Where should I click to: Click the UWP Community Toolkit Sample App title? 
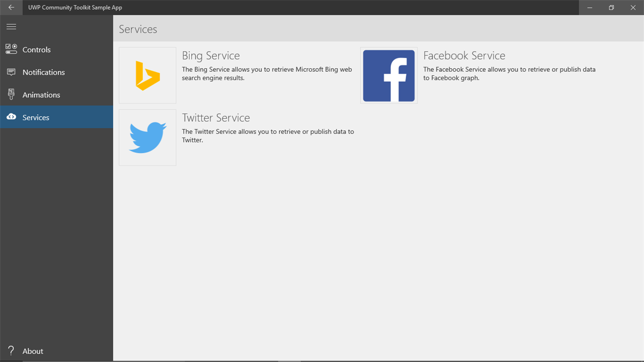(75, 7)
